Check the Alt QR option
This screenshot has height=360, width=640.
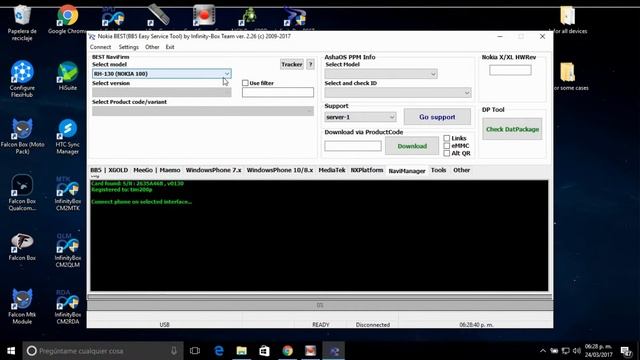pos(447,153)
